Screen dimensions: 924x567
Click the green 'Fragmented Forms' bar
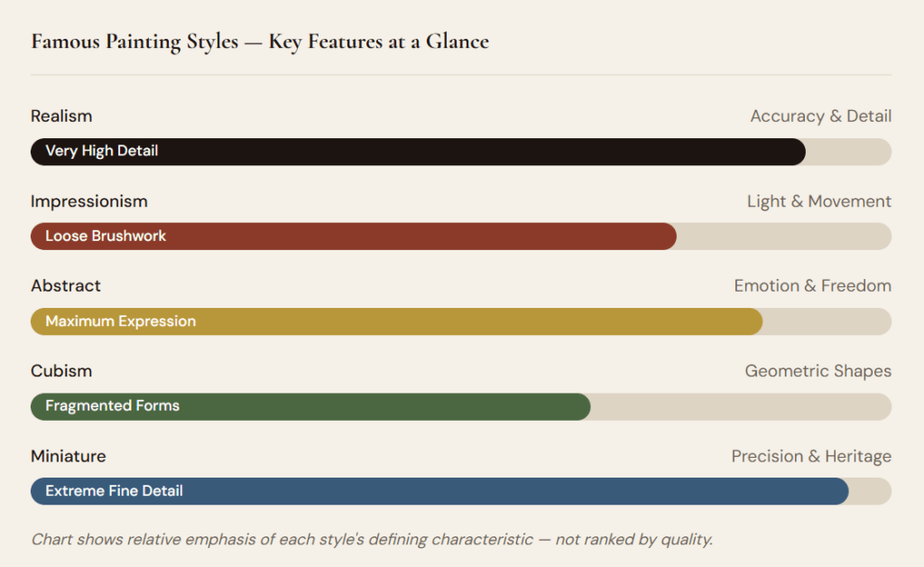[310, 406]
